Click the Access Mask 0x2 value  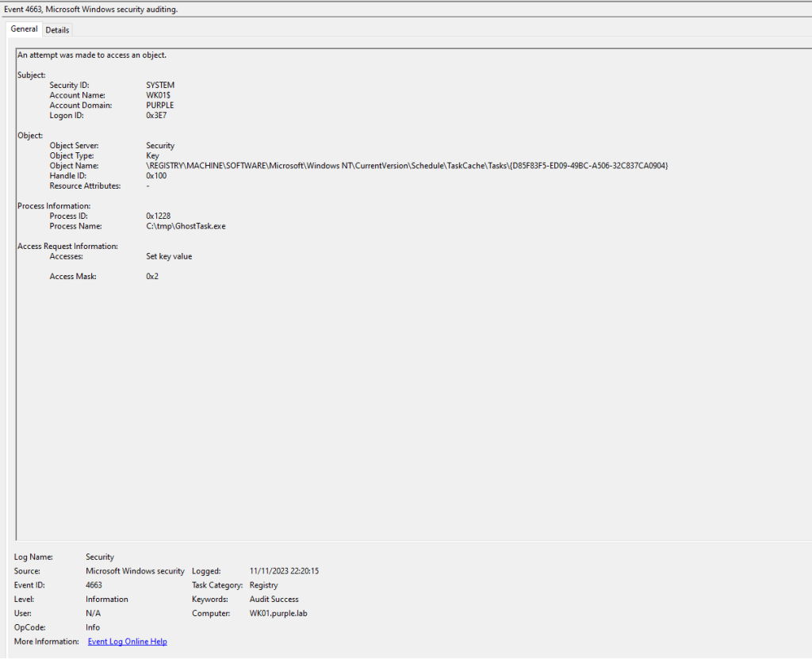(x=152, y=277)
